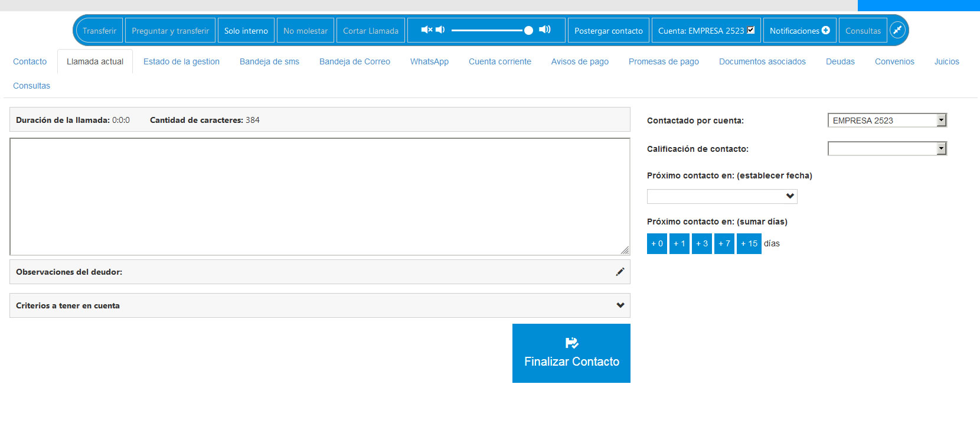
Task: Switch to the Contacto tab
Action: 30,61
